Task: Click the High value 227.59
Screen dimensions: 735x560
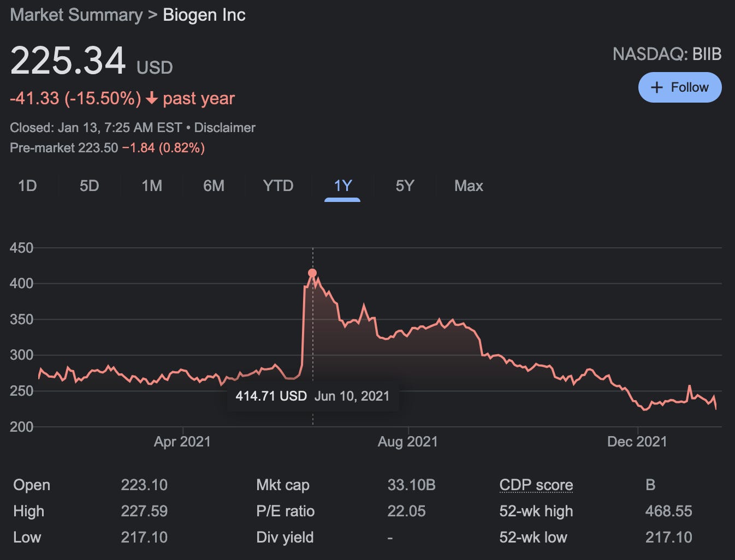Action: pos(144,511)
